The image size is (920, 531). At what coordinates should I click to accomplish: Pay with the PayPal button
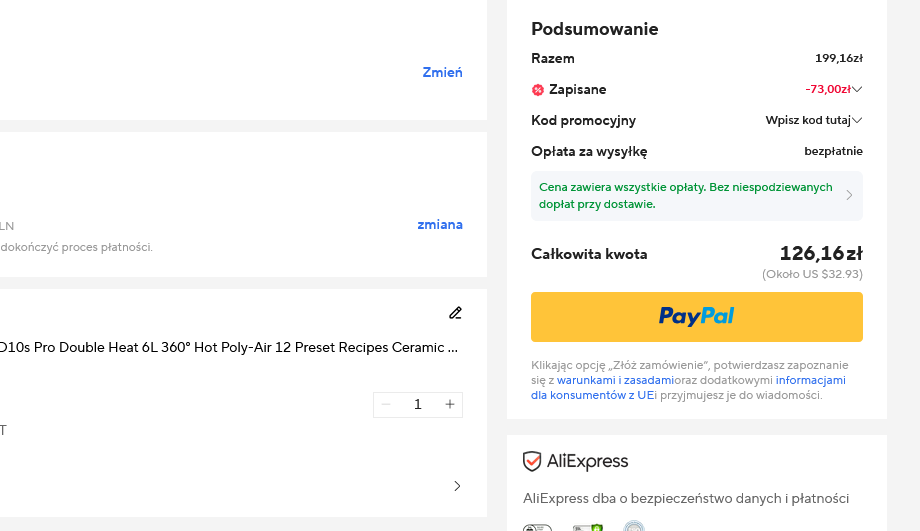pos(696,317)
